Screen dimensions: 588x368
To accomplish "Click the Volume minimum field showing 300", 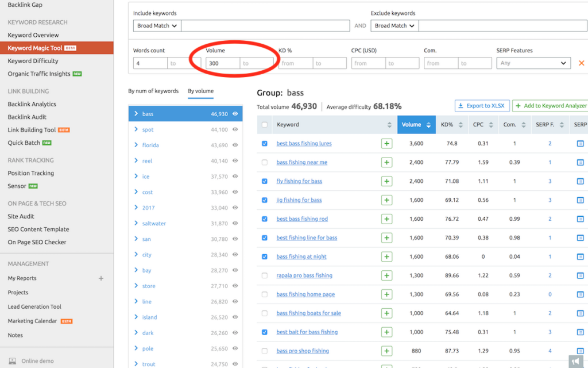I will pyautogui.click(x=223, y=63).
